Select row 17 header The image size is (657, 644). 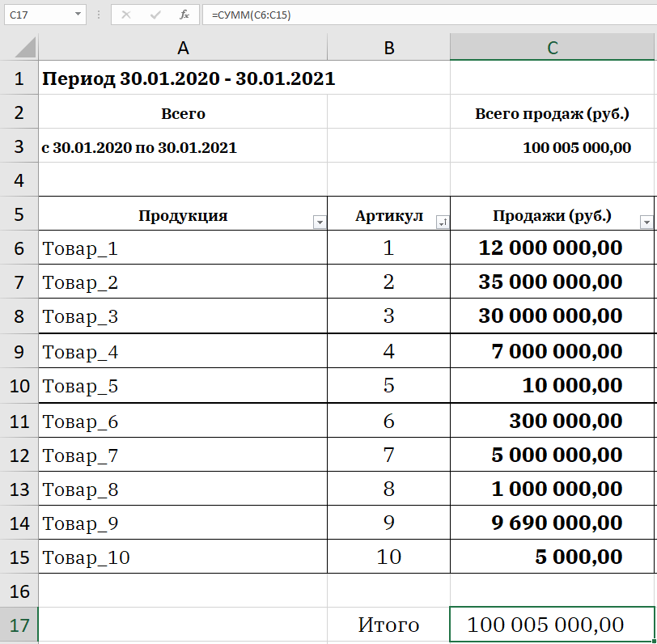click(x=19, y=625)
